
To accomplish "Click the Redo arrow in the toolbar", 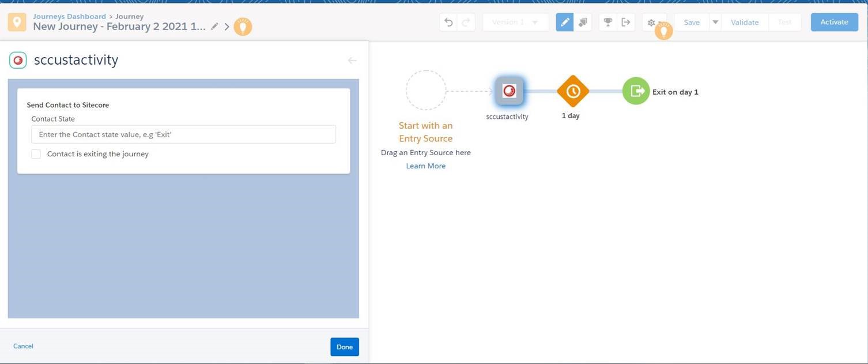I will pos(465,21).
